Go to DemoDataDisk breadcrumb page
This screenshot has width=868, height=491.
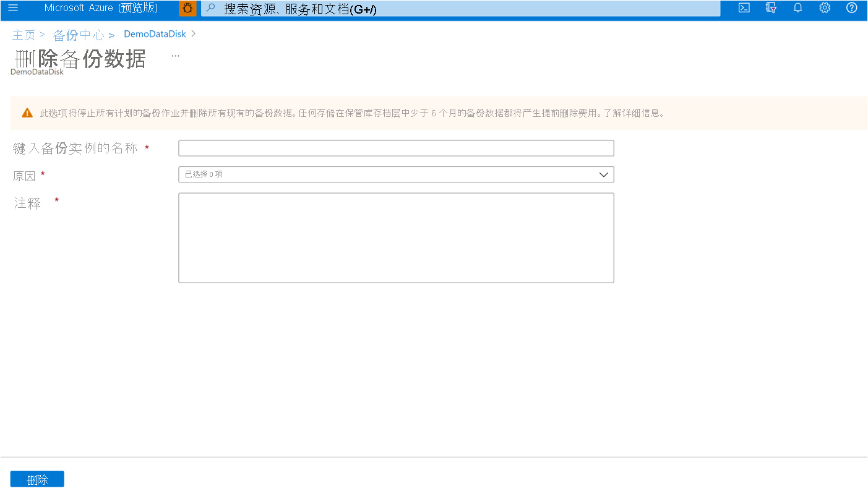(x=154, y=34)
